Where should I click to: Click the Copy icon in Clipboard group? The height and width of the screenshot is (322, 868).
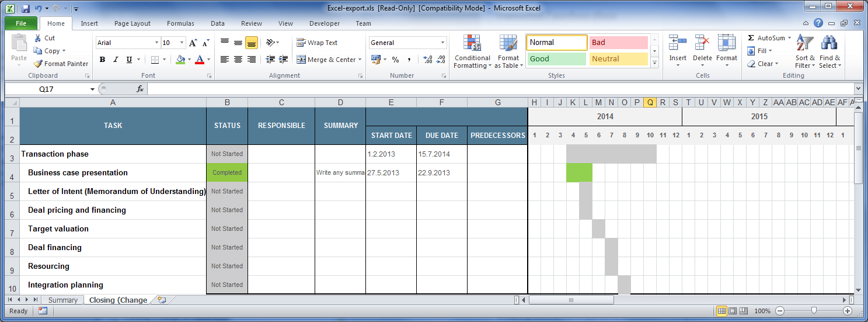[x=38, y=51]
